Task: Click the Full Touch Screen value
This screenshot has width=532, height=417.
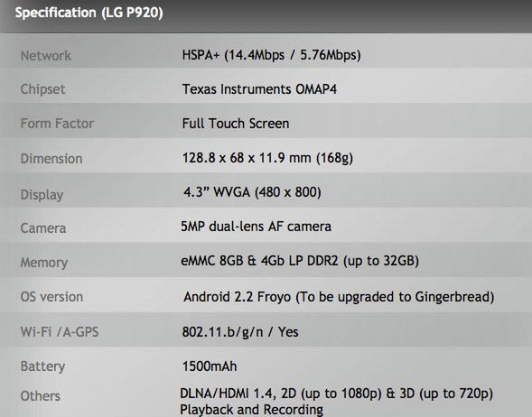Action: coord(236,124)
